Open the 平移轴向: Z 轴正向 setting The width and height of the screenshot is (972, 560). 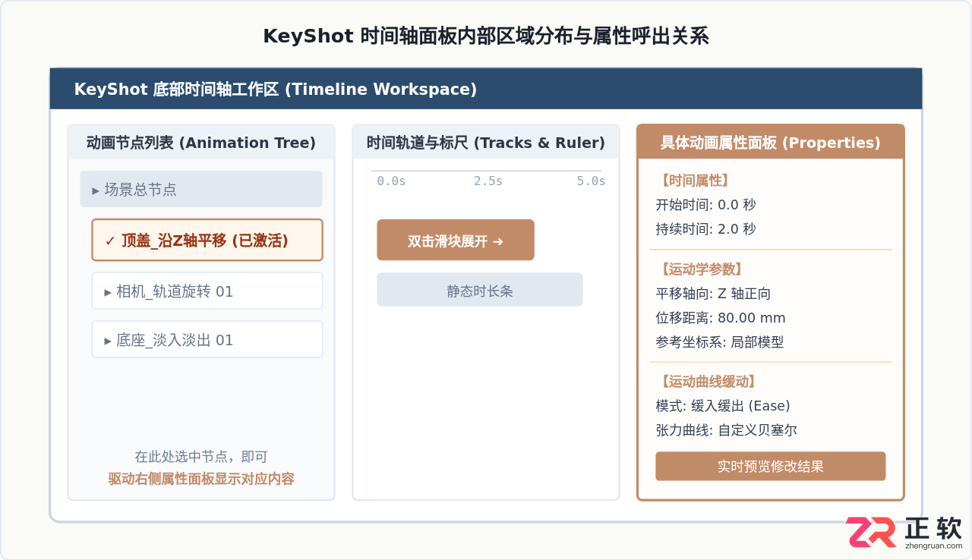tap(713, 294)
